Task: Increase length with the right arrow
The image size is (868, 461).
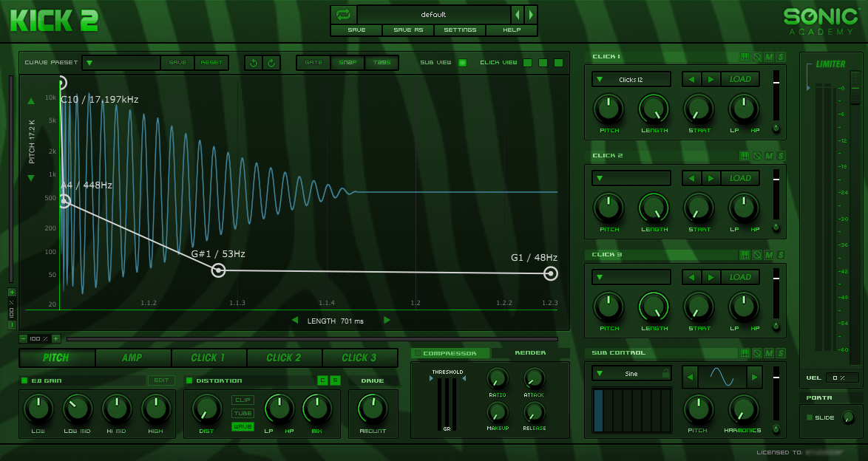Action: click(x=387, y=321)
